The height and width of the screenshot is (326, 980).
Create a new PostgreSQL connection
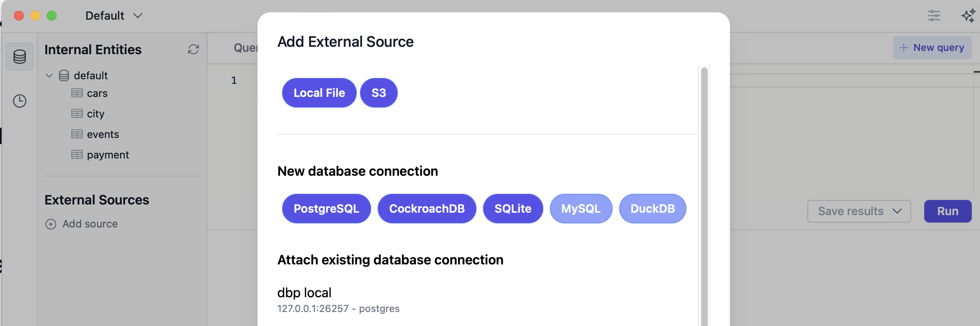pos(326,209)
